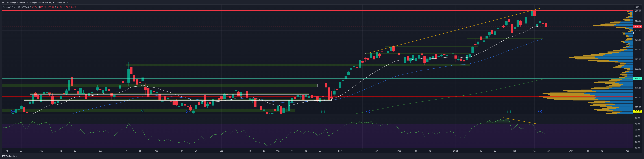Click the Microsoft Corp., 1D, NASDAQ title

tap(16, 7)
